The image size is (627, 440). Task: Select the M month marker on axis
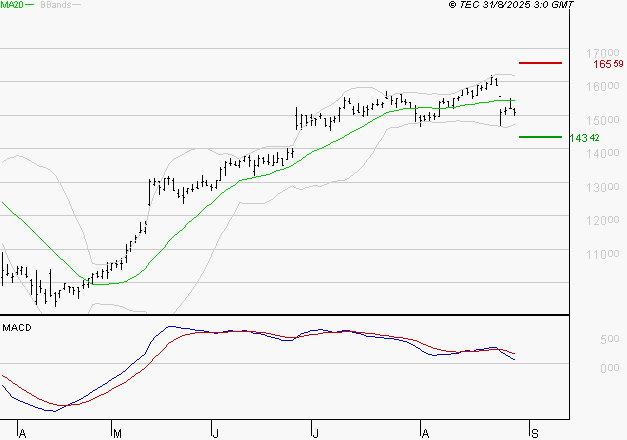pyautogui.click(x=117, y=433)
